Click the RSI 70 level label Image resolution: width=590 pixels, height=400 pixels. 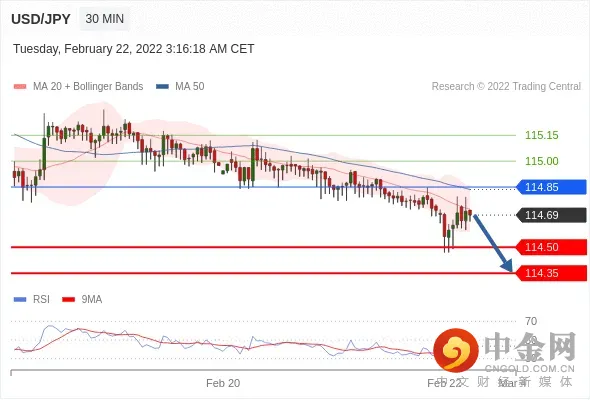point(531,321)
